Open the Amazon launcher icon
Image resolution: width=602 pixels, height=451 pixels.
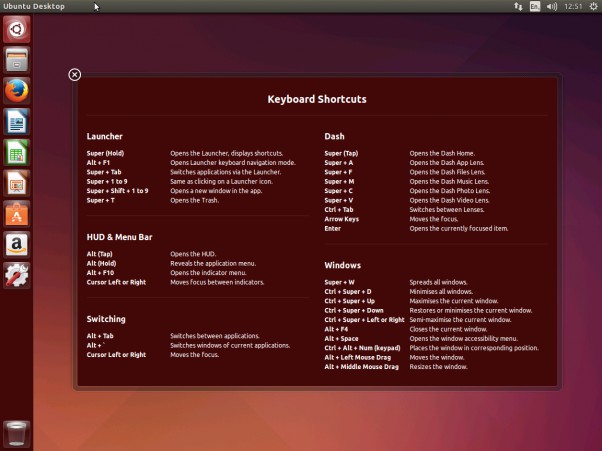click(x=17, y=244)
